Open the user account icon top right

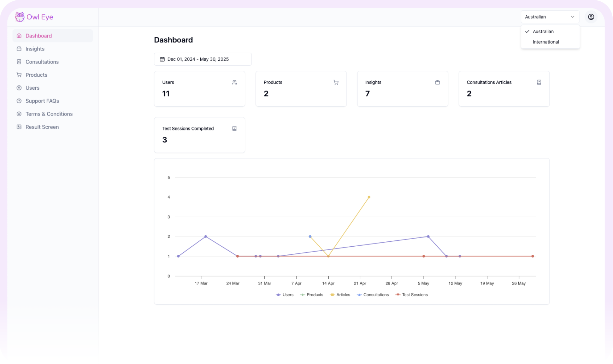point(591,17)
